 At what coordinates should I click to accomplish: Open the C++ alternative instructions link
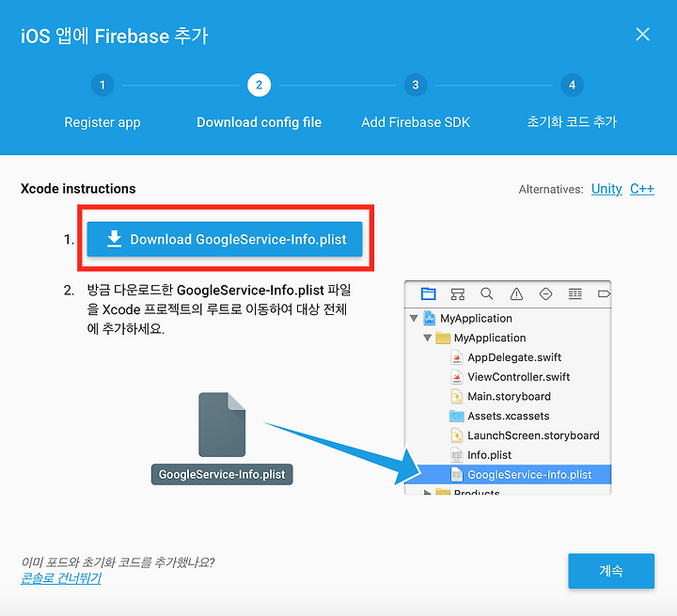click(x=642, y=189)
